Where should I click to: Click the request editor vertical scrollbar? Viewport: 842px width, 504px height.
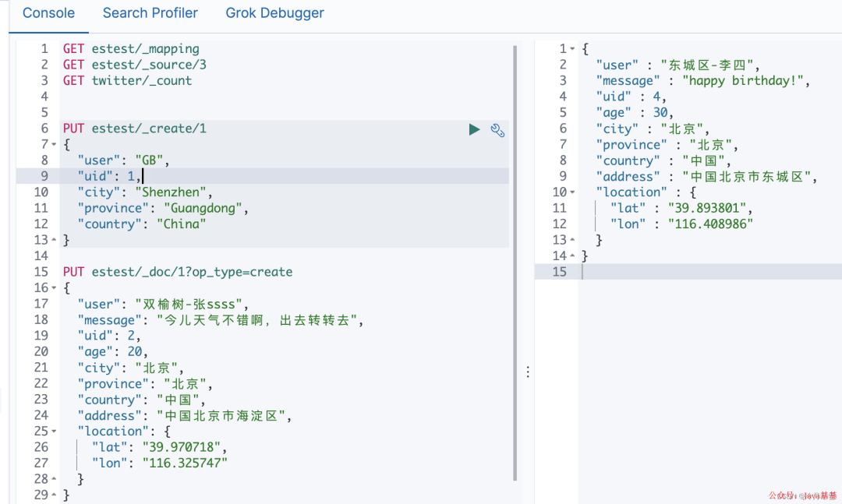(515, 263)
